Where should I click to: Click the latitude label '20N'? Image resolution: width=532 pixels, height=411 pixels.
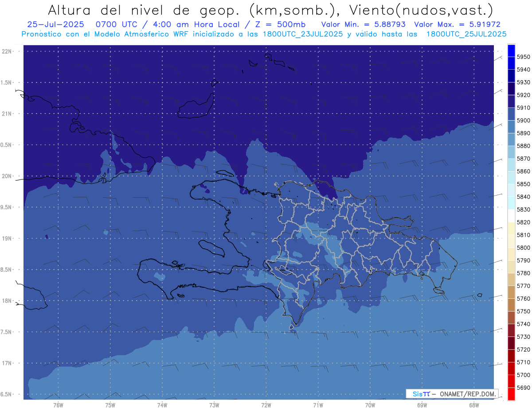[7, 176]
